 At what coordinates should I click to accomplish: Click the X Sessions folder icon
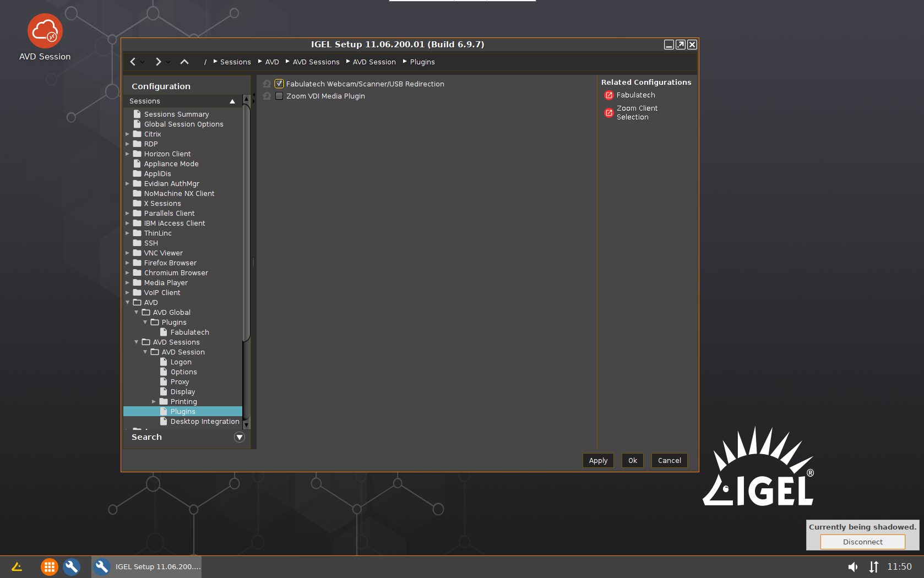coord(137,203)
